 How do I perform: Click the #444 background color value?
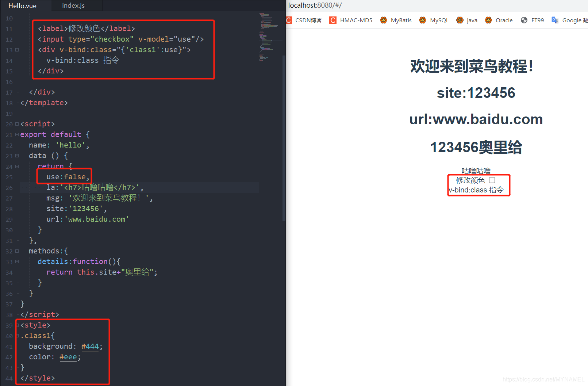tap(90, 346)
